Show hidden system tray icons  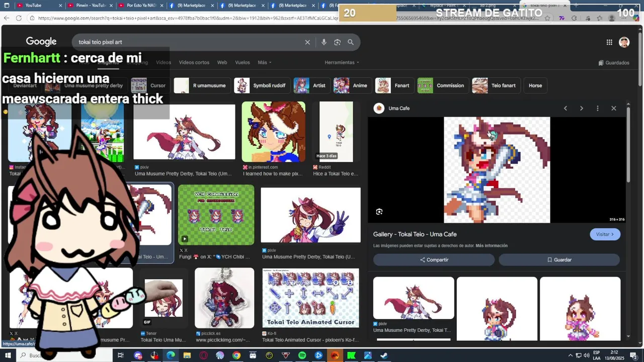coord(571,355)
